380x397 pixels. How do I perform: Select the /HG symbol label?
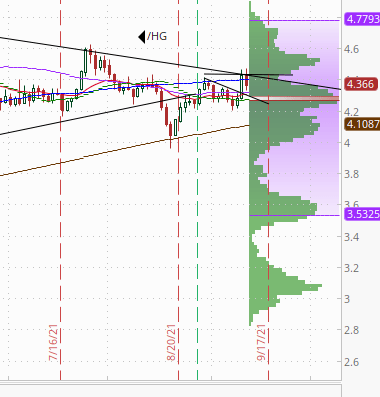point(157,36)
